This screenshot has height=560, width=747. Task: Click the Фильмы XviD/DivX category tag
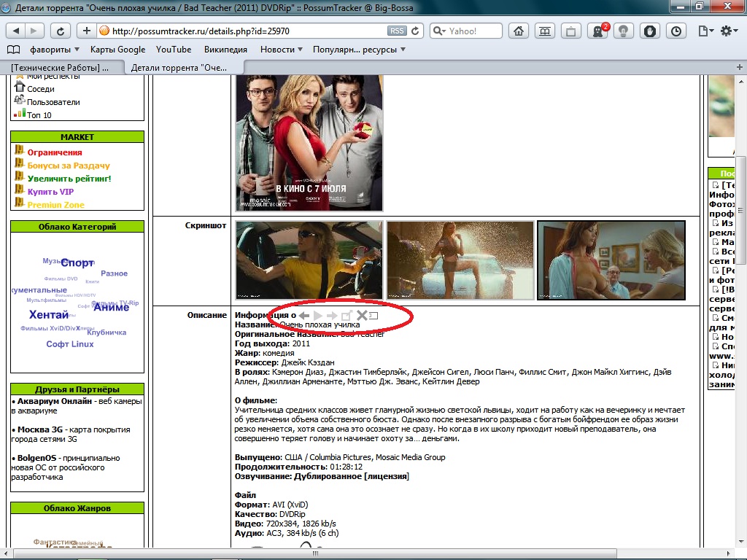50,328
